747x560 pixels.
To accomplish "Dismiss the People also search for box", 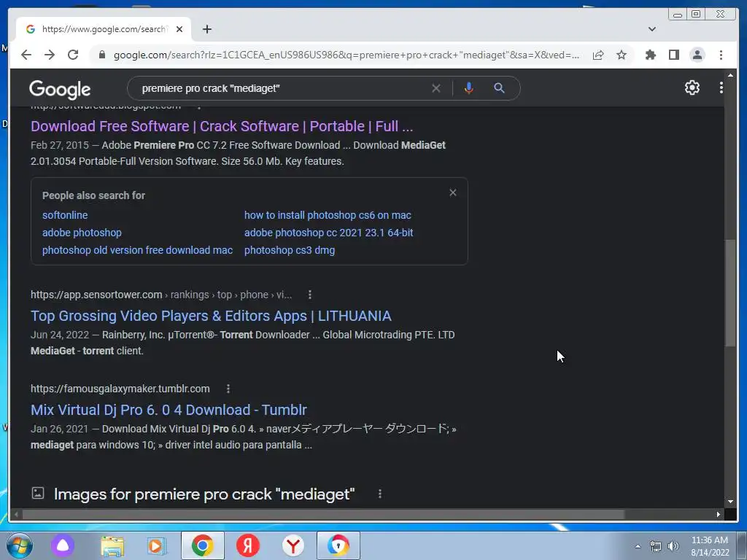I will pyautogui.click(x=452, y=192).
